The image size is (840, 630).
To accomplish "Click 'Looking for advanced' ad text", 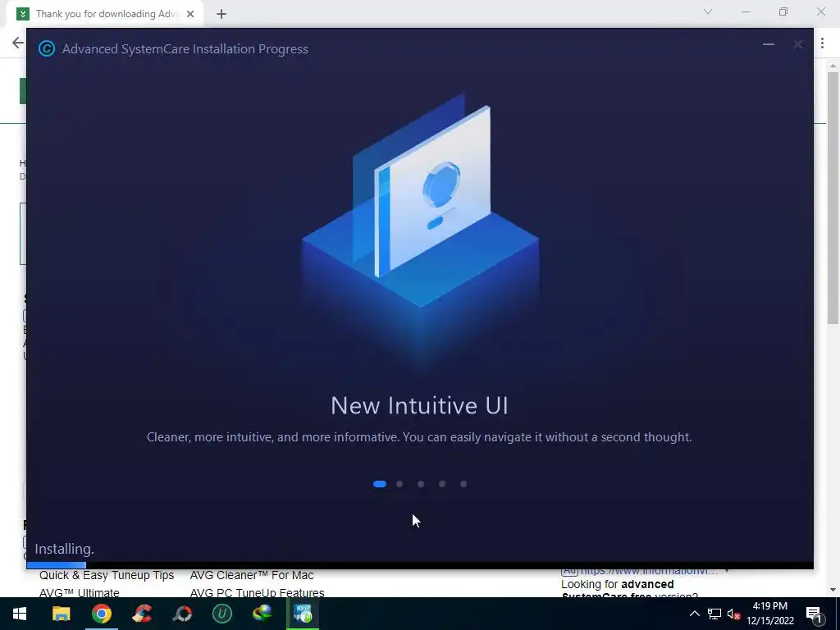I will coord(617,584).
